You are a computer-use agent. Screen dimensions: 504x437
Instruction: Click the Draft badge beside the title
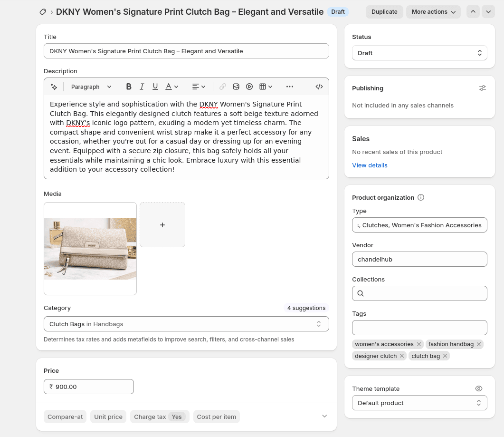coord(338,12)
